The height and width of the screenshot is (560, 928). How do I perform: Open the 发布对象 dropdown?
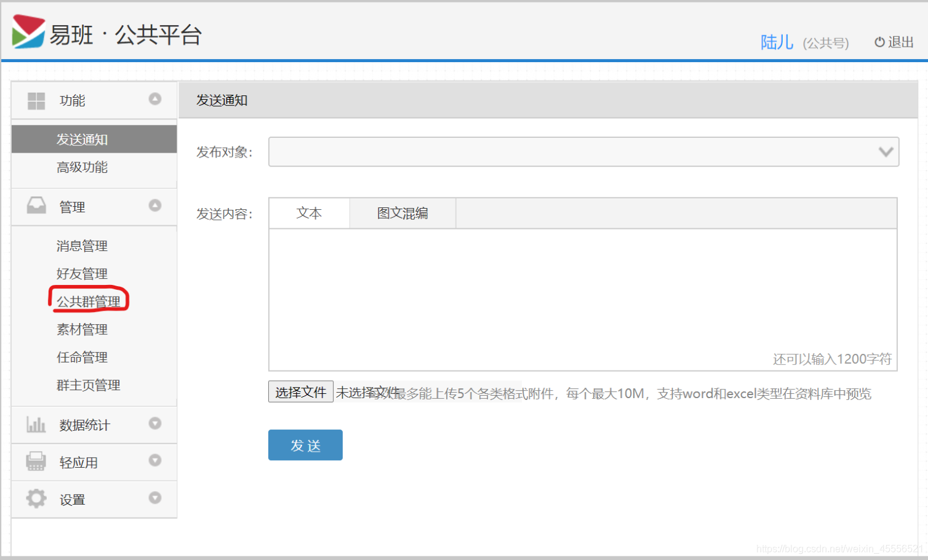(x=583, y=151)
